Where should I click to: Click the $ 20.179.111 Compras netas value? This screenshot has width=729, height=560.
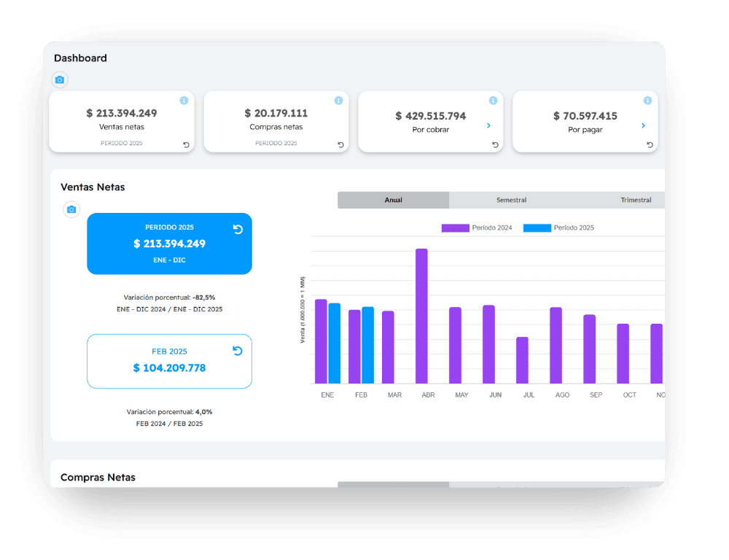coord(276,113)
